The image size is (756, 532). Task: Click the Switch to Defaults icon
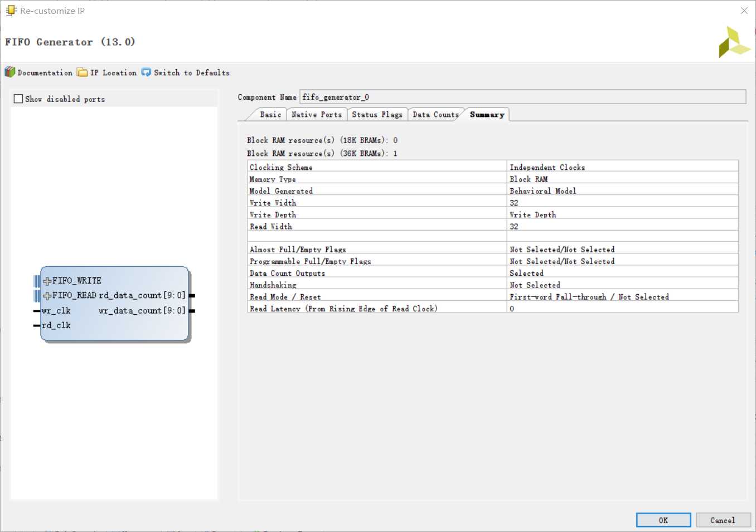[146, 72]
